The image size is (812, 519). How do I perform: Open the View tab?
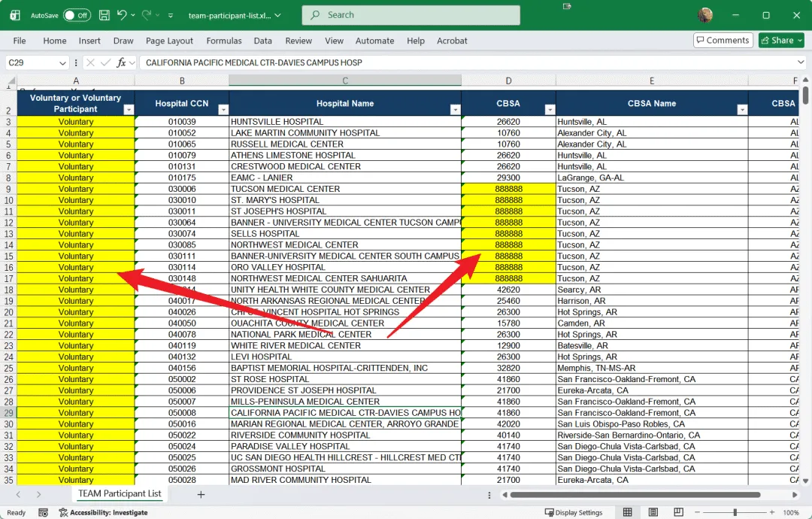pos(334,41)
